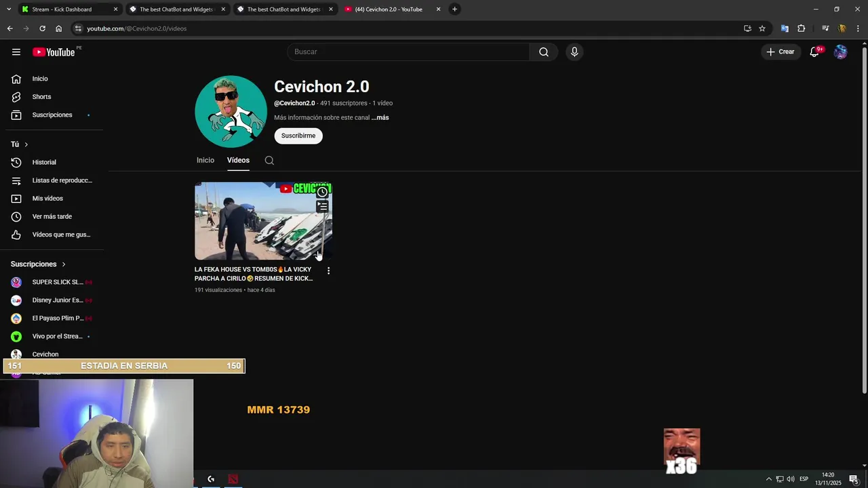Image resolution: width=868 pixels, height=488 pixels.
Task: Install the app via the address bar icon
Action: [x=747, y=28]
